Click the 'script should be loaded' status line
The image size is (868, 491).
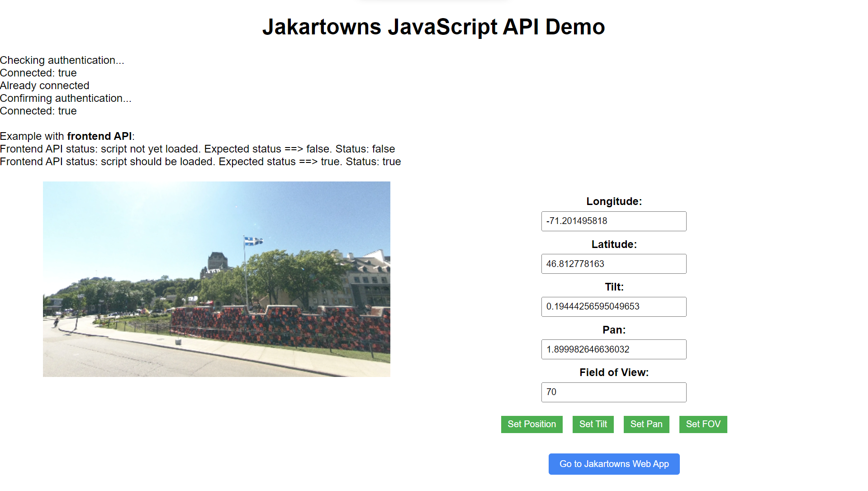pyautogui.click(x=200, y=162)
